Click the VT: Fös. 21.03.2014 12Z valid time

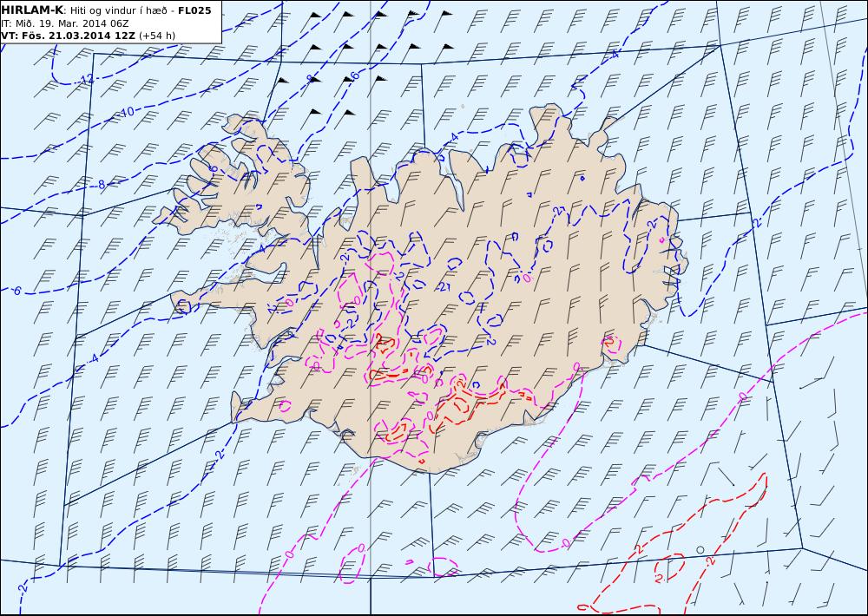point(69,36)
